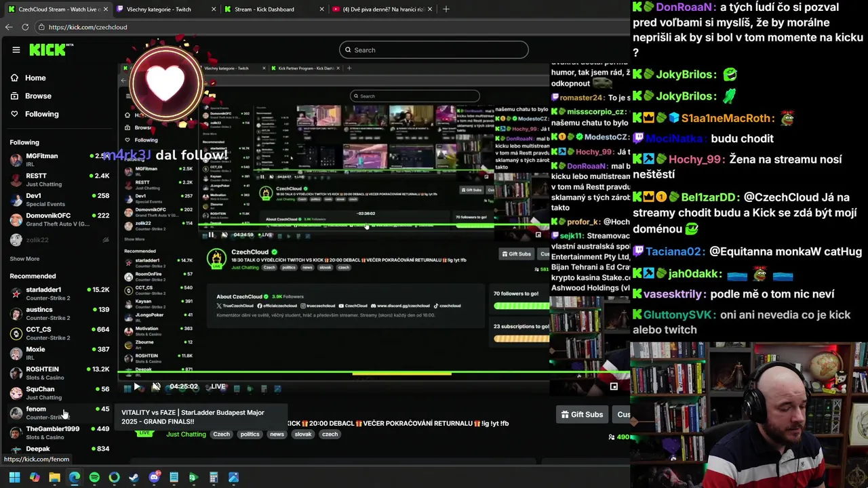Click CzechCloud channel avatar with LIVE badge
Viewport: 868px width, 488px height.
[216, 259]
